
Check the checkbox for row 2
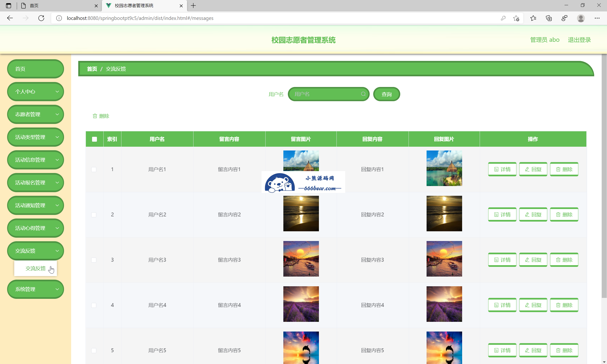click(x=94, y=215)
